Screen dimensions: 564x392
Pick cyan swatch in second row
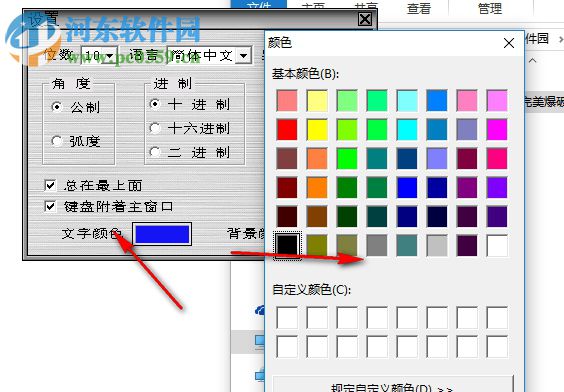pyautogui.click(x=407, y=129)
